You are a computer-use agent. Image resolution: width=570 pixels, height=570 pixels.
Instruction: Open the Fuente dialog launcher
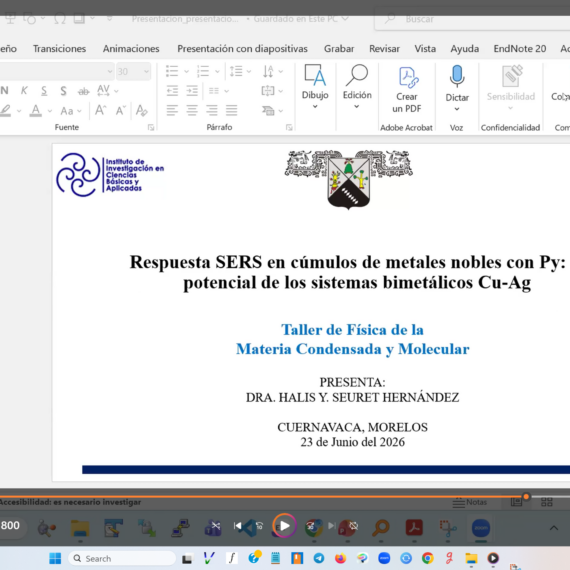(150, 127)
